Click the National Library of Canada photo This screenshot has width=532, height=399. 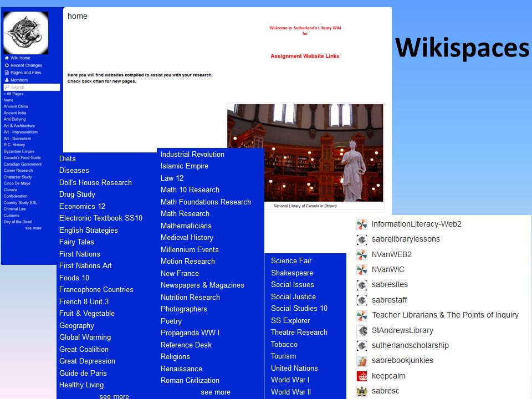pyautogui.click(x=305, y=153)
